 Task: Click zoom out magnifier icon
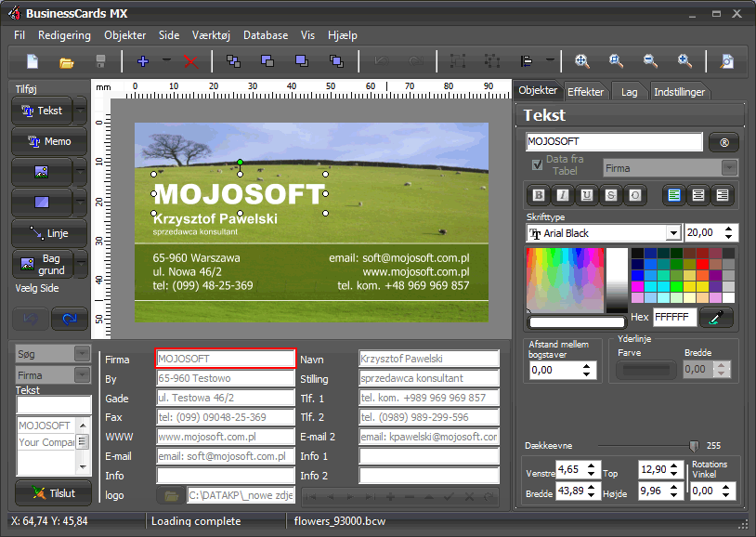click(650, 61)
